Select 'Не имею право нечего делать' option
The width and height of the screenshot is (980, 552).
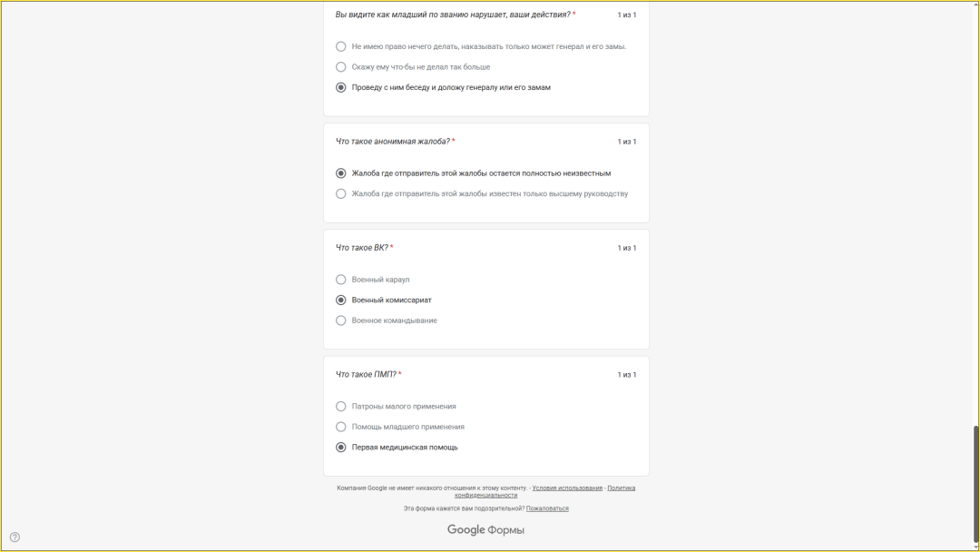point(341,46)
